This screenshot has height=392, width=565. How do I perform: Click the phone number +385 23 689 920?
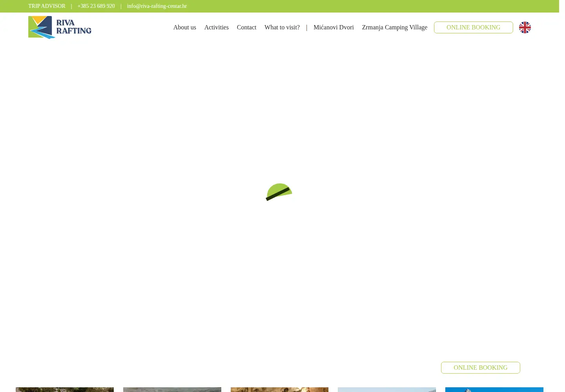[x=96, y=6]
